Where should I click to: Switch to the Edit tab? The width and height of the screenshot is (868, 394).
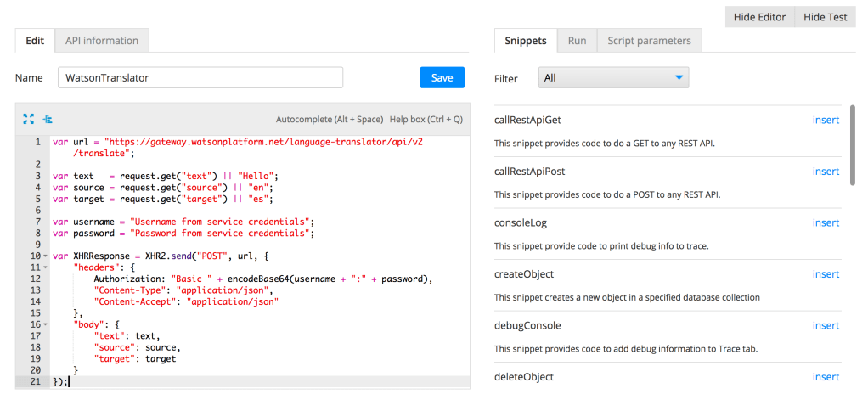35,41
